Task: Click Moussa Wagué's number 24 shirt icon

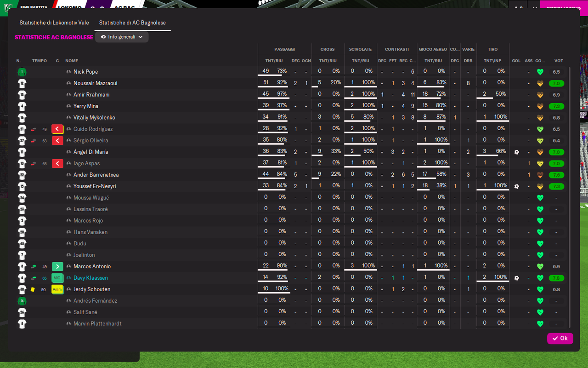Action: coord(22,198)
